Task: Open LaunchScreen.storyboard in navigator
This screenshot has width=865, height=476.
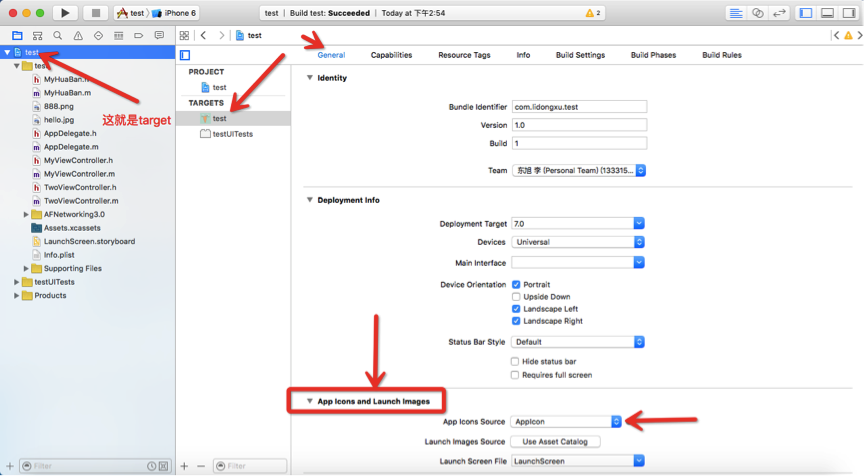Action: coord(88,242)
